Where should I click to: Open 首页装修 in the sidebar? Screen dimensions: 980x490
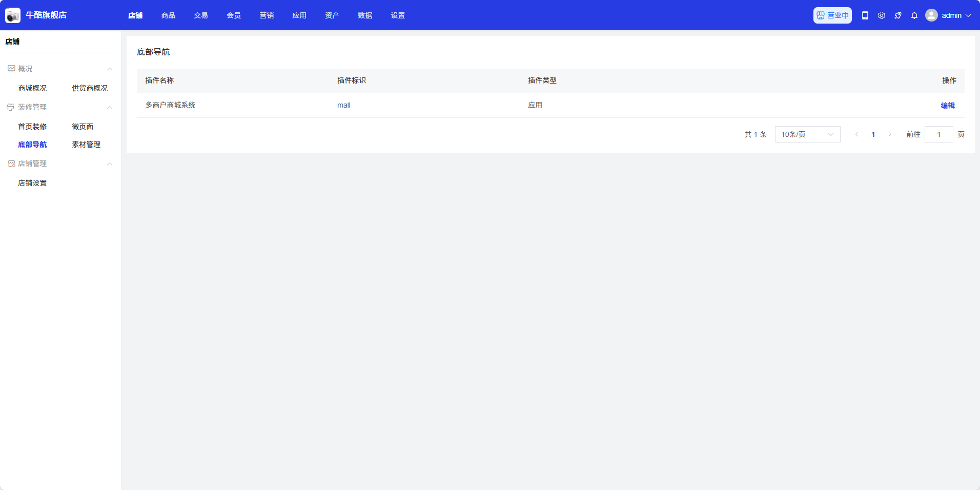(x=32, y=127)
